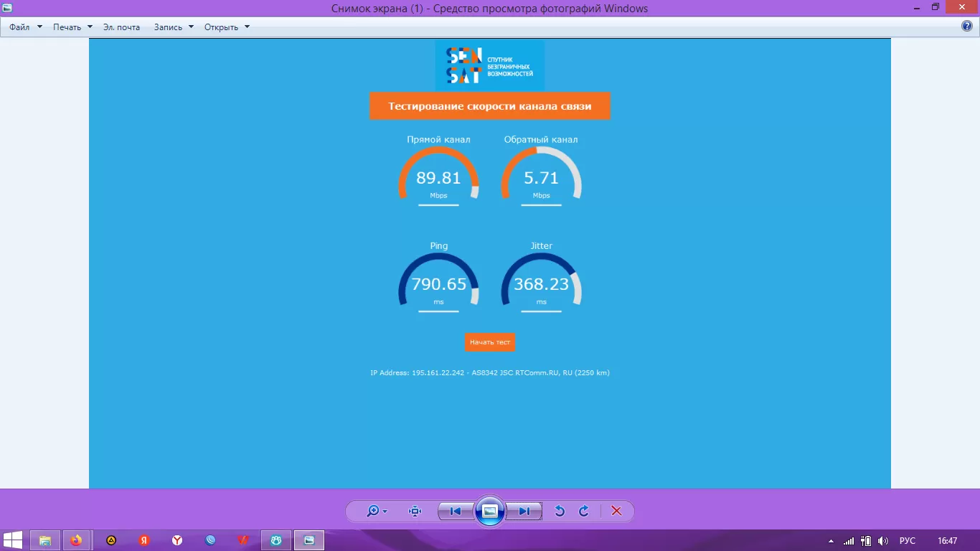Click the Начать тест button
The height and width of the screenshot is (551, 980).
(x=490, y=342)
